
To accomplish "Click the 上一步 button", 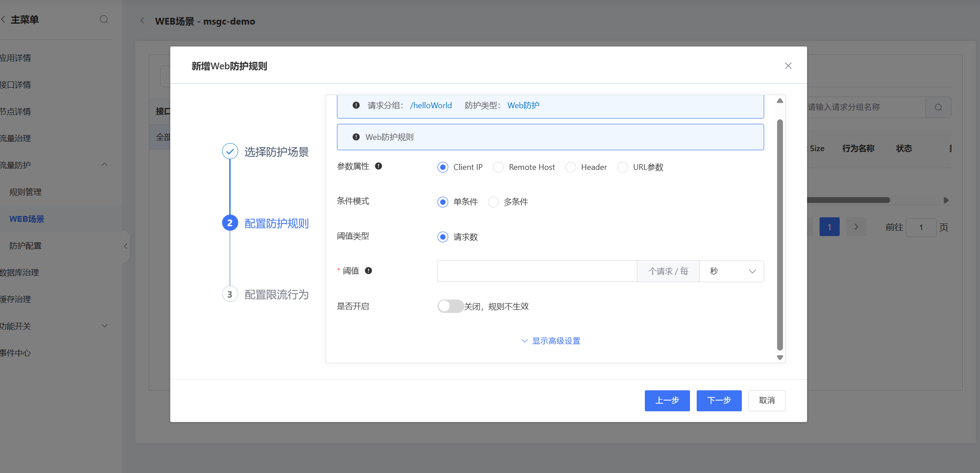I will [x=667, y=401].
